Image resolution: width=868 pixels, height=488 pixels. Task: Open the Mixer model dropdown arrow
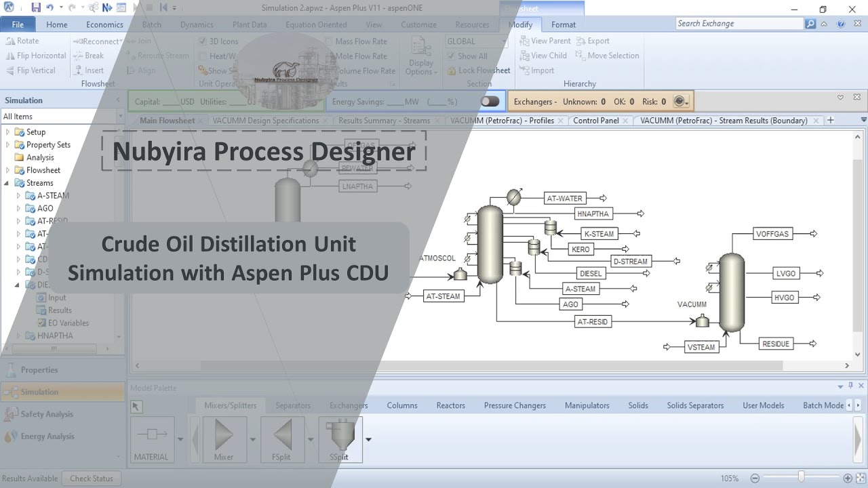[x=252, y=439]
